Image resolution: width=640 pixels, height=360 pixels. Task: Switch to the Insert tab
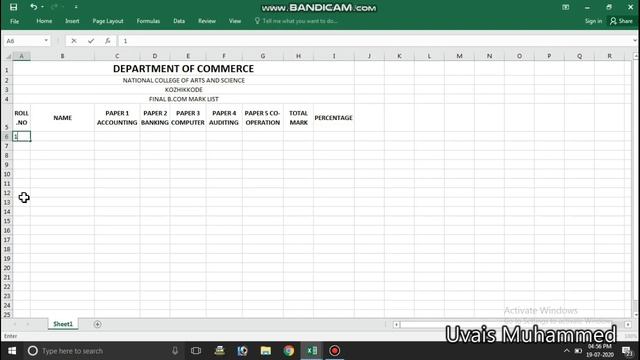coord(72,21)
